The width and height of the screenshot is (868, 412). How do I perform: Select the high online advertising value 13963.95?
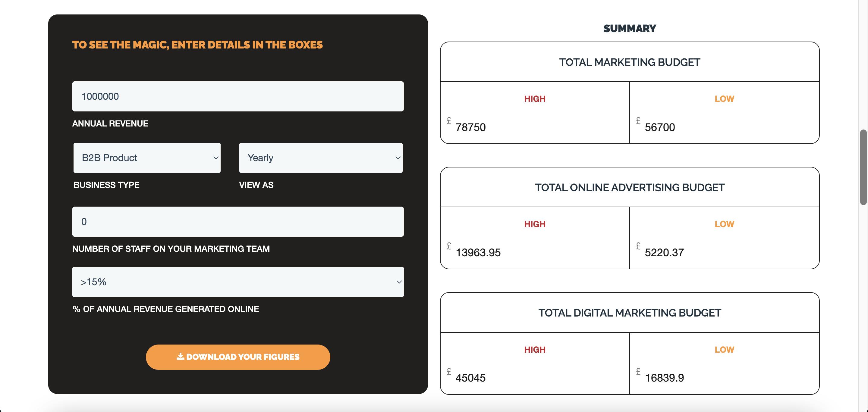click(478, 252)
